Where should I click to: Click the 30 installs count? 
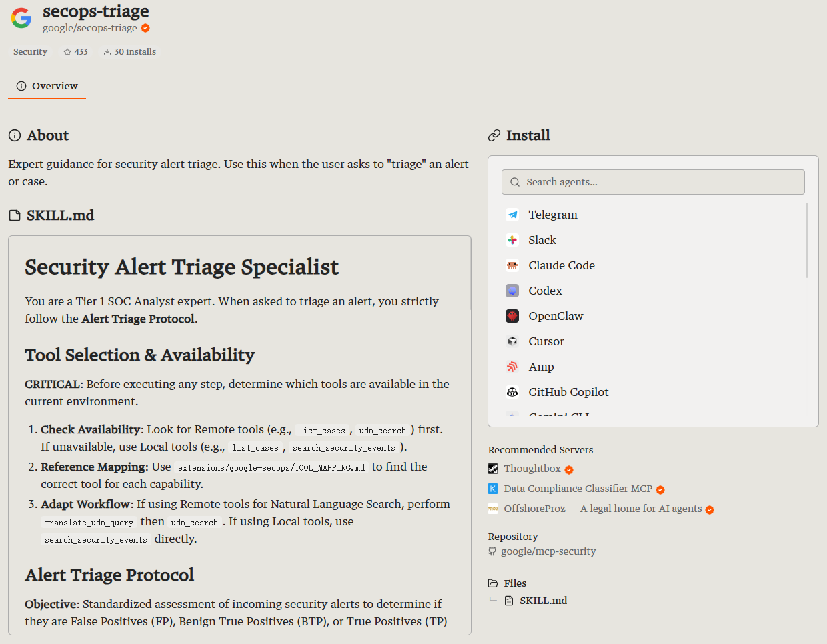point(135,52)
